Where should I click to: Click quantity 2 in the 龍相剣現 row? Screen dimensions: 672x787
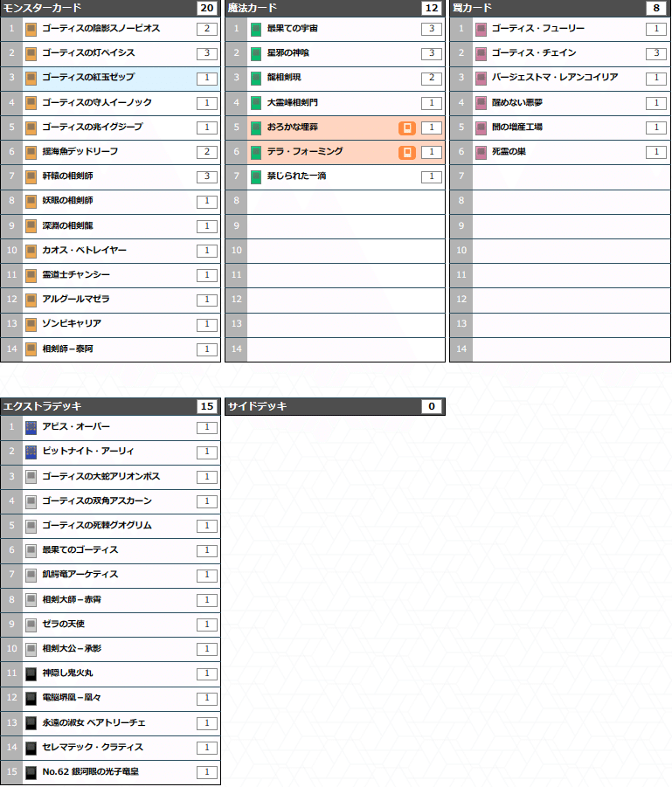432,78
